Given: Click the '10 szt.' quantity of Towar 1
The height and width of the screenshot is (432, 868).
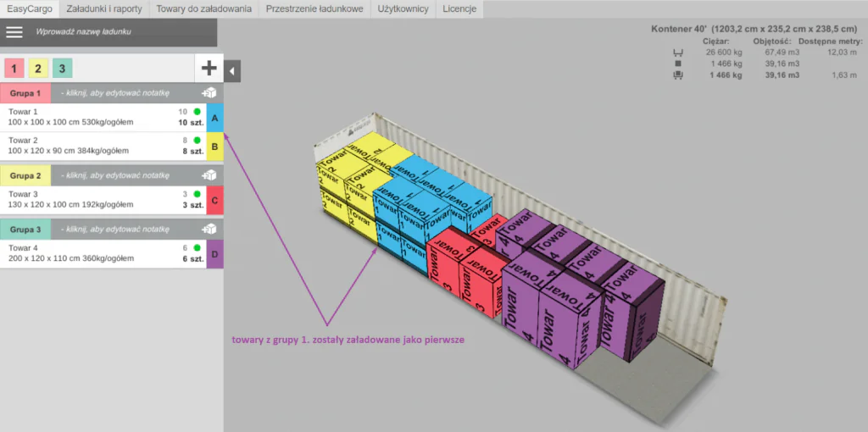Looking at the screenshot, I should [x=191, y=122].
